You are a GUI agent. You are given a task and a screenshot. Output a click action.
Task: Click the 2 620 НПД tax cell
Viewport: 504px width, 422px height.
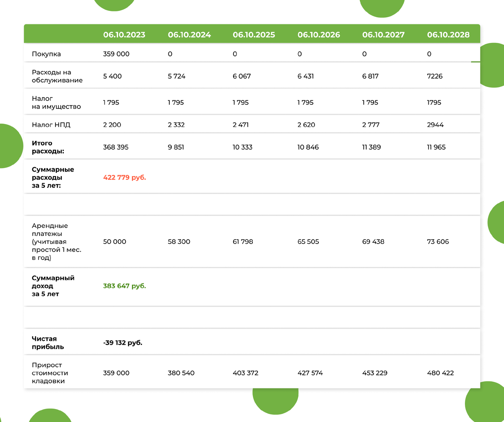point(306,125)
